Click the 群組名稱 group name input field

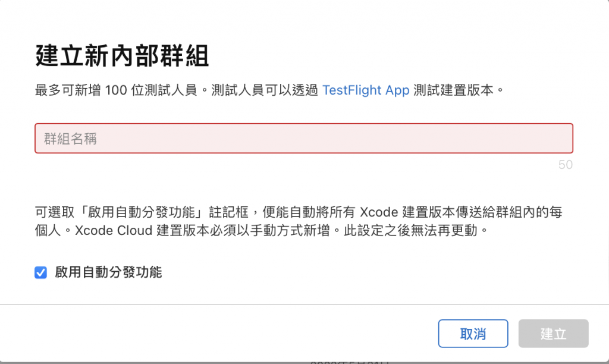(x=304, y=139)
